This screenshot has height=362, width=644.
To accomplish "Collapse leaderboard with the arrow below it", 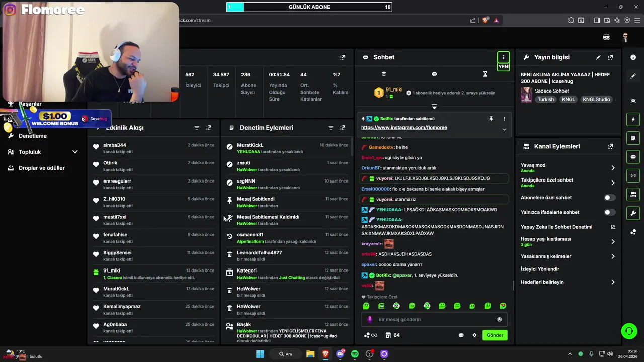I will coord(434,107).
